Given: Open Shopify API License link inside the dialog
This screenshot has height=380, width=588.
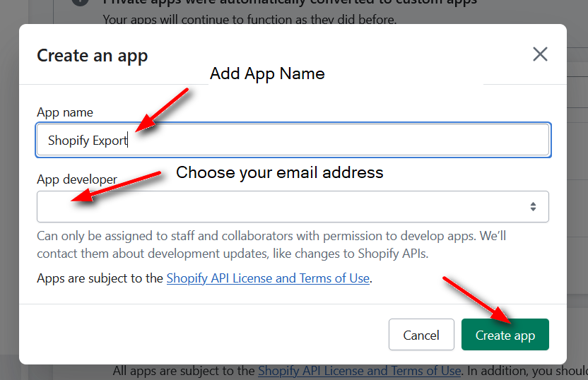Looking at the screenshot, I should coord(268,278).
